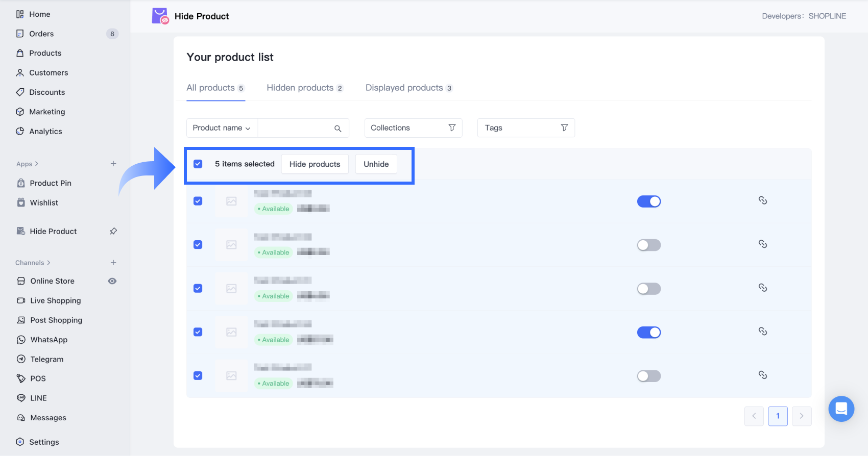Click the Hide products button
This screenshot has height=456, width=868.
[315, 164]
